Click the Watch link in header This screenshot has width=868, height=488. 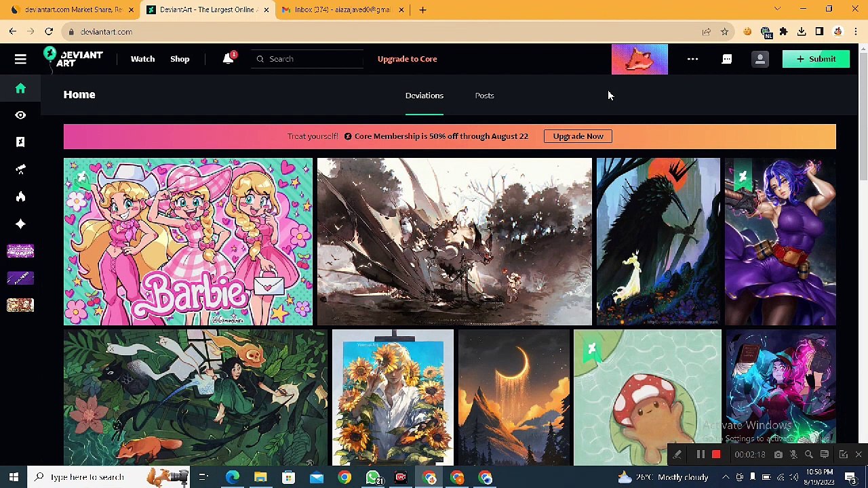(x=142, y=59)
